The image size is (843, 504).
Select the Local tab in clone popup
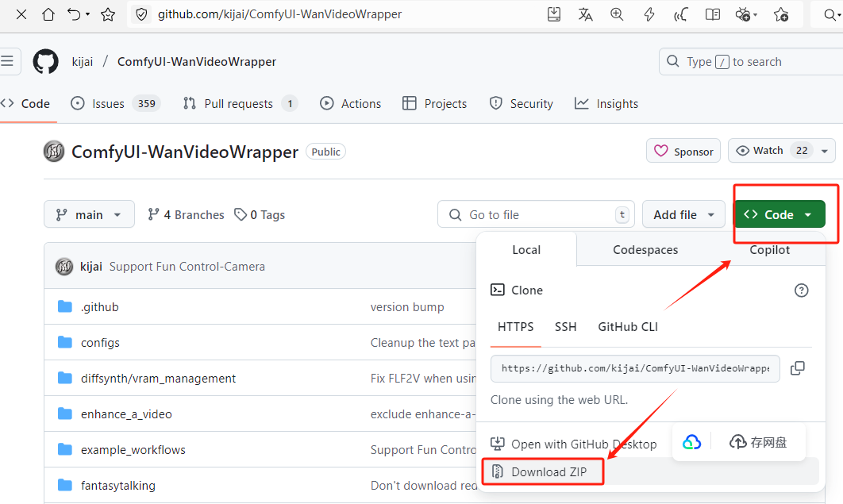(x=526, y=250)
